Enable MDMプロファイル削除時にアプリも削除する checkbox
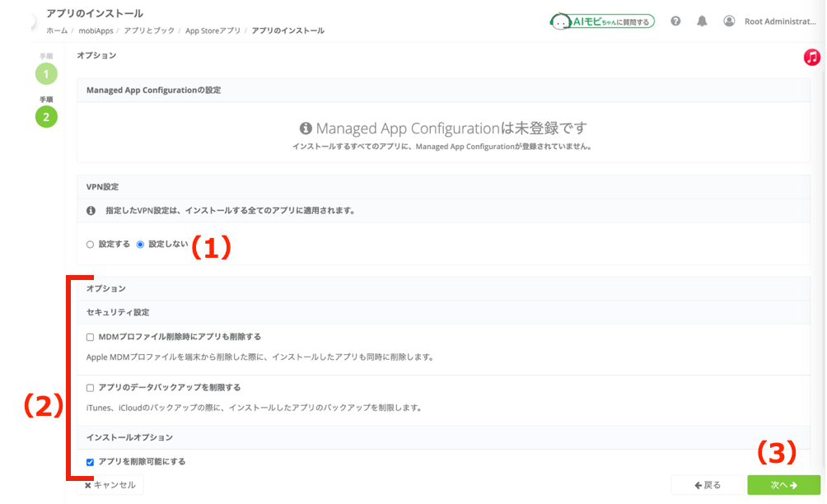The width and height of the screenshot is (827, 504). tap(90, 337)
